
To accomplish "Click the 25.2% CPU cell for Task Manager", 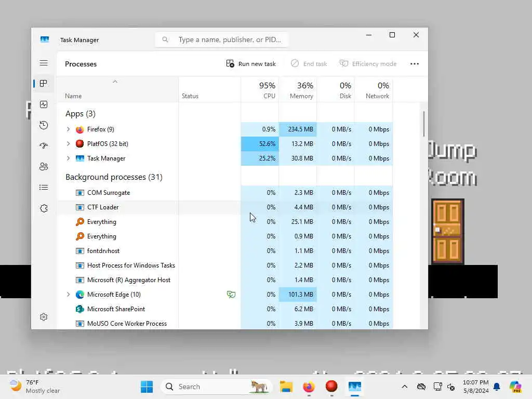I will 260,158.
